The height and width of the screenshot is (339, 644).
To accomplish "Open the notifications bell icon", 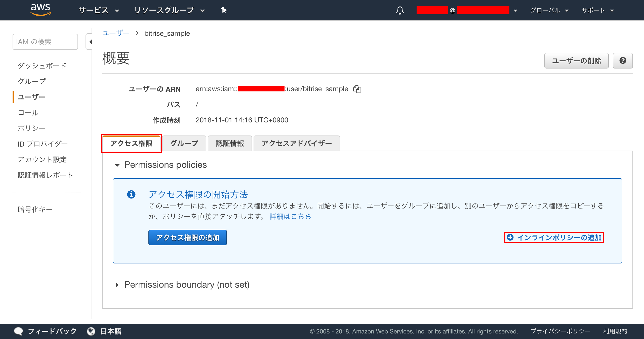I will [400, 10].
